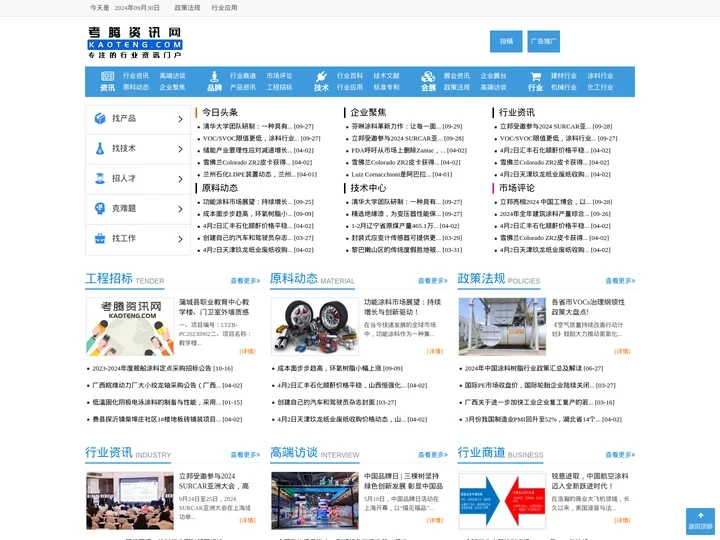Click the 品牌 brand icon in the nav bar

click(x=214, y=76)
